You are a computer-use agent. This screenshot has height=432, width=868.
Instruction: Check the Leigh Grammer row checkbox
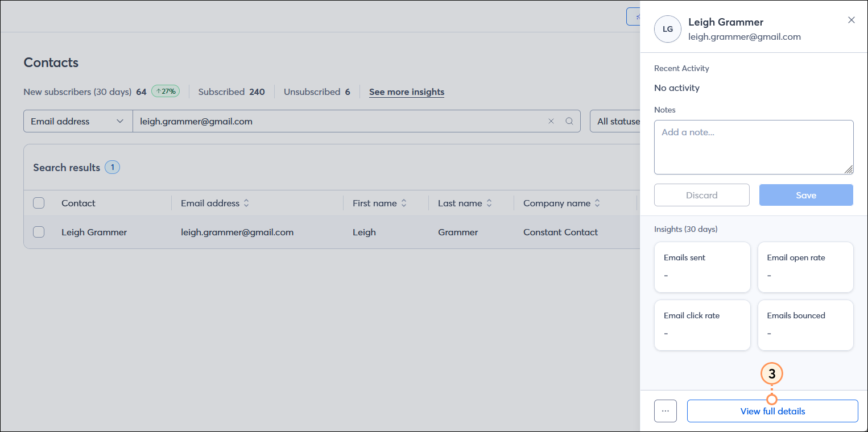pyautogui.click(x=39, y=232)
